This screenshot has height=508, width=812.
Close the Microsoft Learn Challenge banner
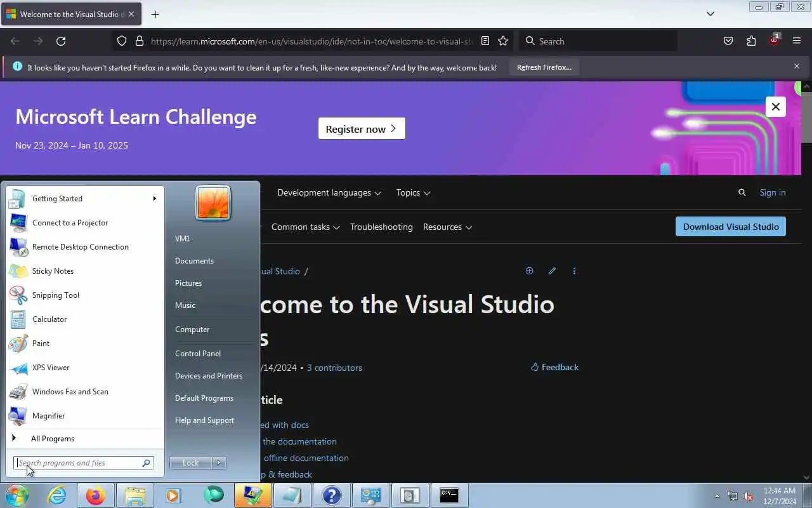[x=775, y=107]
